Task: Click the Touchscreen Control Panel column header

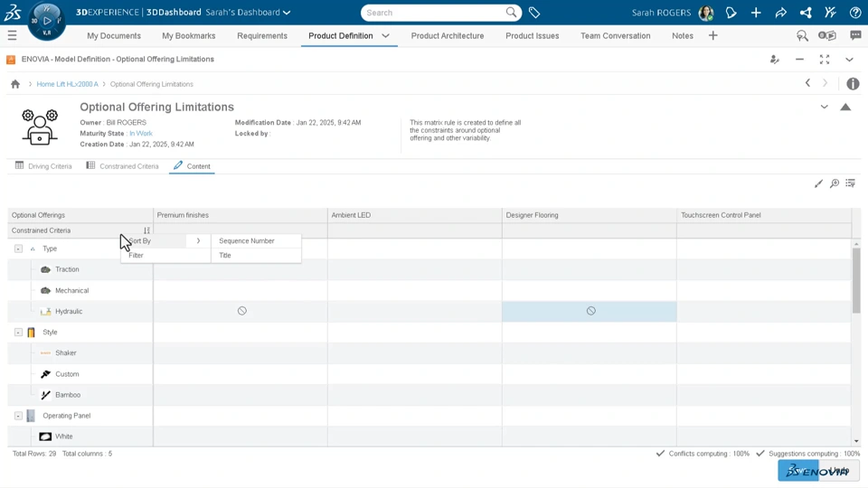Action: (763, 215)
